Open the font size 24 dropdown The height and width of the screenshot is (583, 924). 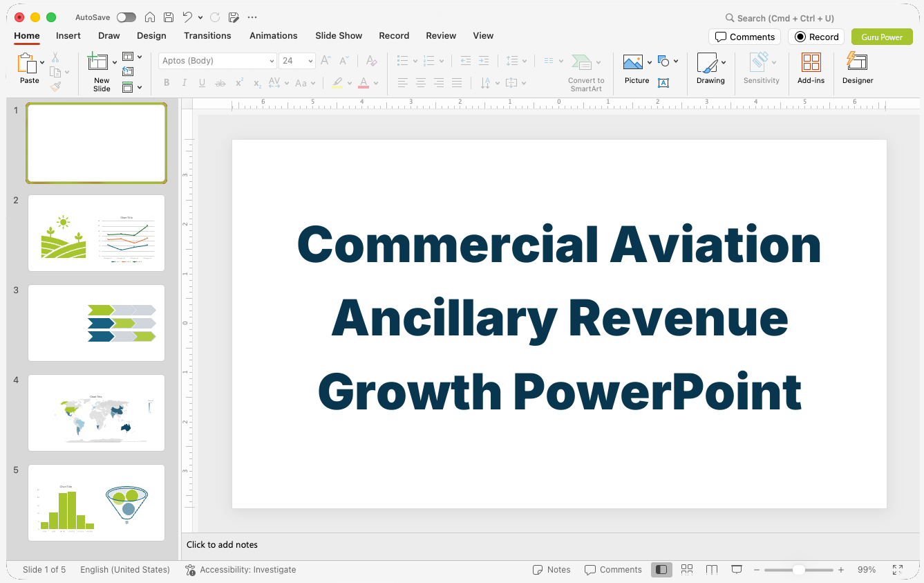pos(310,61)
